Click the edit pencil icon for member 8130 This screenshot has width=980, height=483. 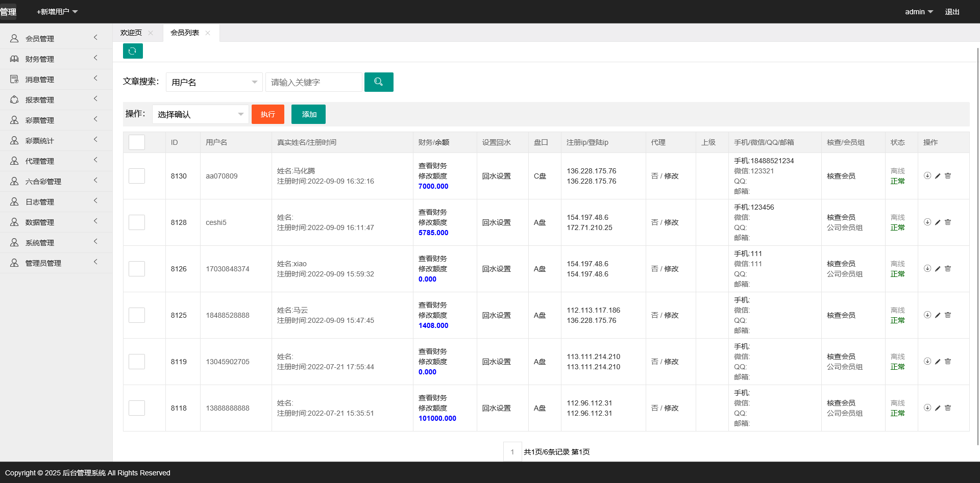point(938,176)
